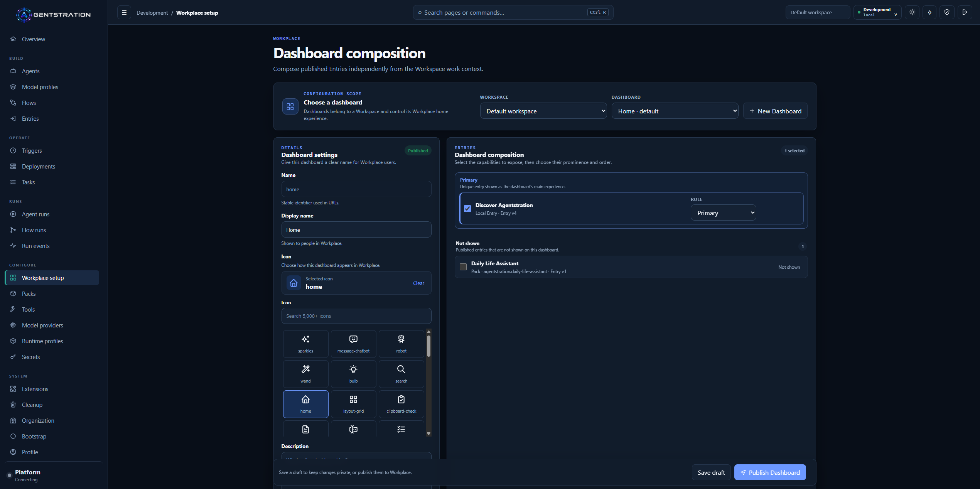Open Model profiles in sidebar
The height and width of the screenshot is (489, 980).
click(52, 87)
